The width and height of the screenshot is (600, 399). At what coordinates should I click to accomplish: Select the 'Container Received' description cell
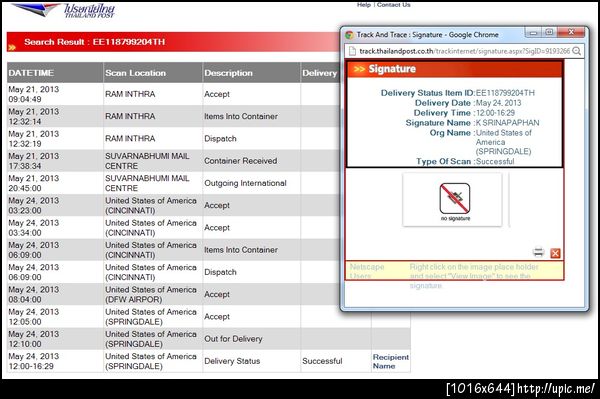251,161
